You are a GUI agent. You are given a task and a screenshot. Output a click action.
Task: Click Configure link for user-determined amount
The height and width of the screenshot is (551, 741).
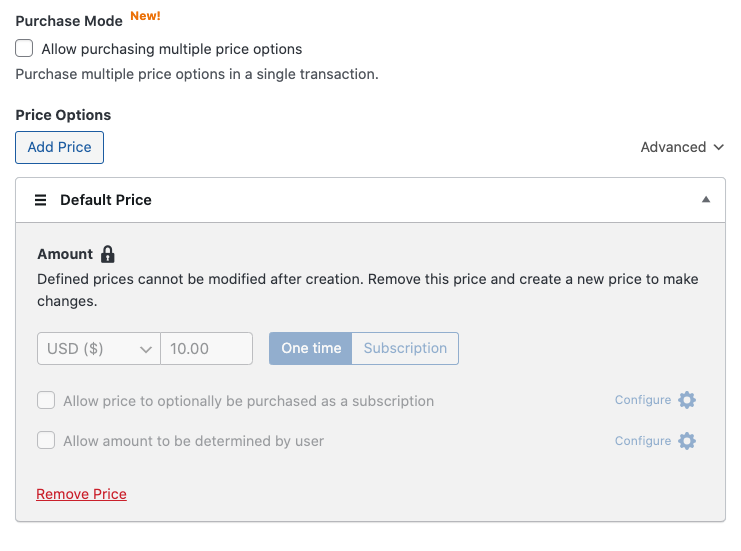pyautogui.click(x=643, y=441)
